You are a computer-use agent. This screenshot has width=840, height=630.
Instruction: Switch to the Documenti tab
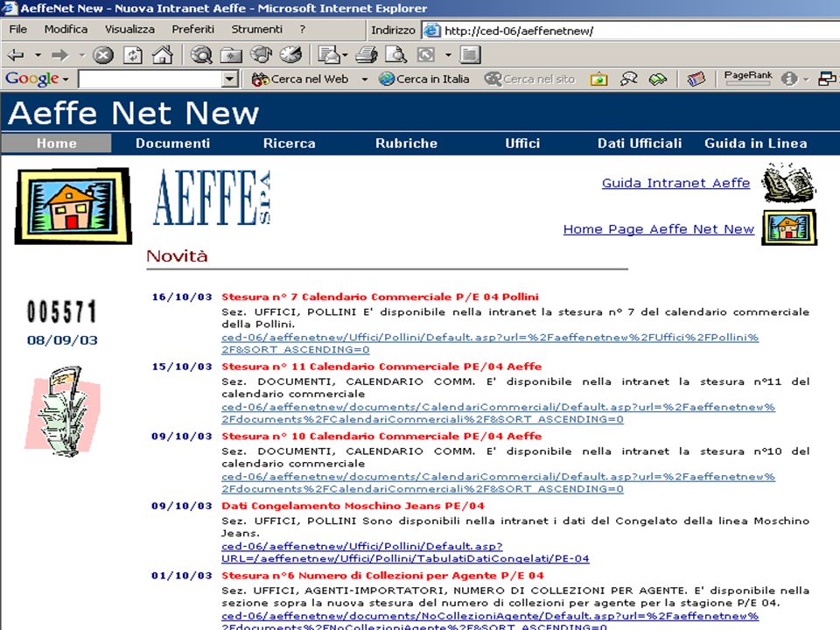pos(172,143)
